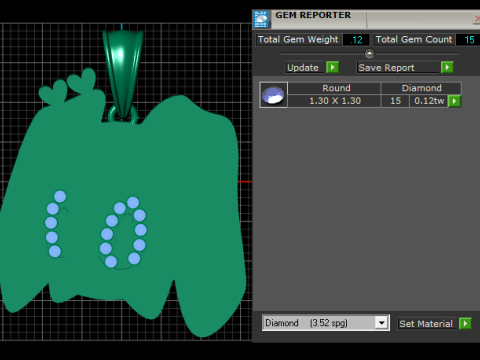Viewport: 480px width, 360px height.
Task: Click the green arrow next to Set Material
Action: 465,323
